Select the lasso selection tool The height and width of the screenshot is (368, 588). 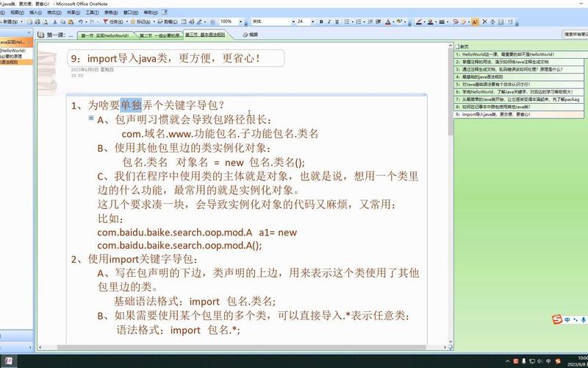click(456, 21)
